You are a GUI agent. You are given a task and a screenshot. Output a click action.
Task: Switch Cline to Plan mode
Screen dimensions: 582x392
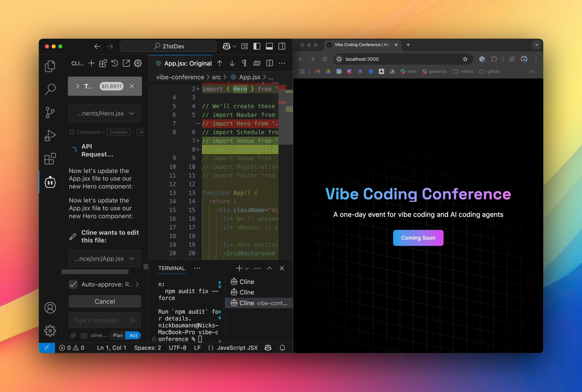(x=118, y=335)
